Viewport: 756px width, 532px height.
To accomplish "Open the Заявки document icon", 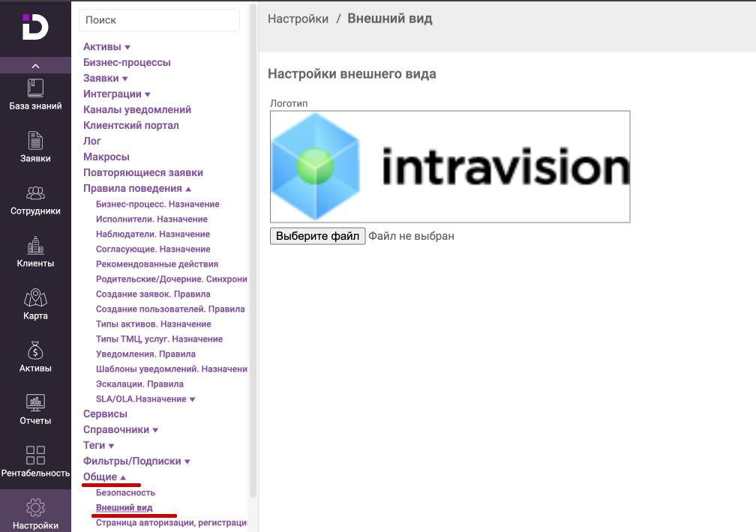I will pyautogui.click(x=35, y=141).
